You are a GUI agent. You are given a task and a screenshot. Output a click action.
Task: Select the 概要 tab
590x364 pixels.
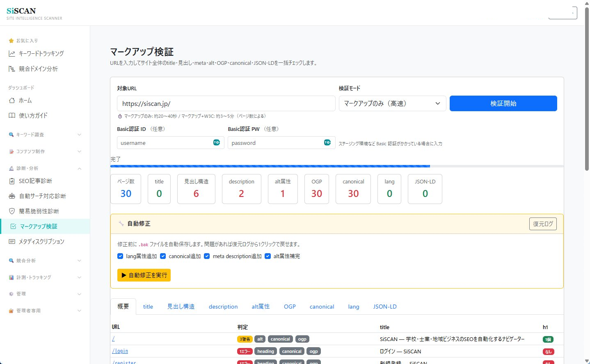[x=123, y=307]
